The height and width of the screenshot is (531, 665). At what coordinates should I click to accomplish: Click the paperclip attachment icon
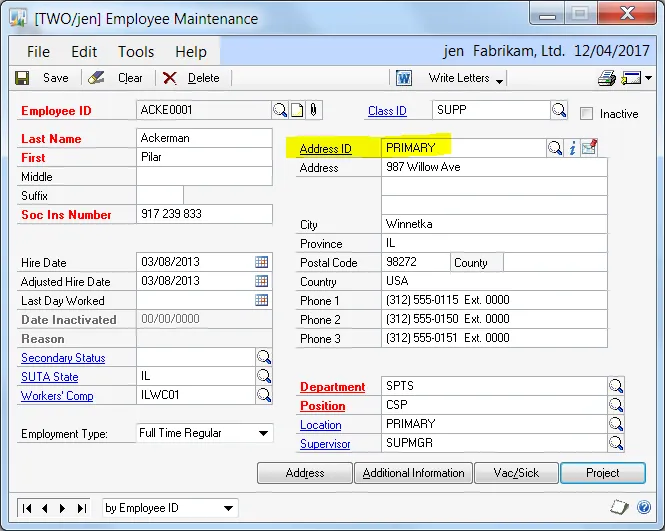pyautogui.click(x=312, y=109)
